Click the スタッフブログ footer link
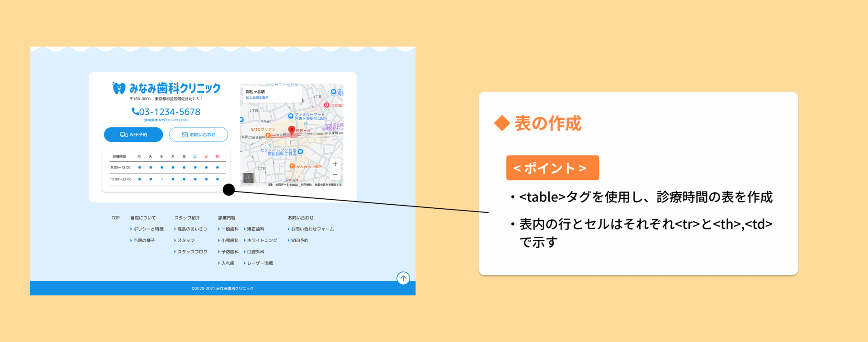This screenshot has width=868, height=342. [192, 252]
